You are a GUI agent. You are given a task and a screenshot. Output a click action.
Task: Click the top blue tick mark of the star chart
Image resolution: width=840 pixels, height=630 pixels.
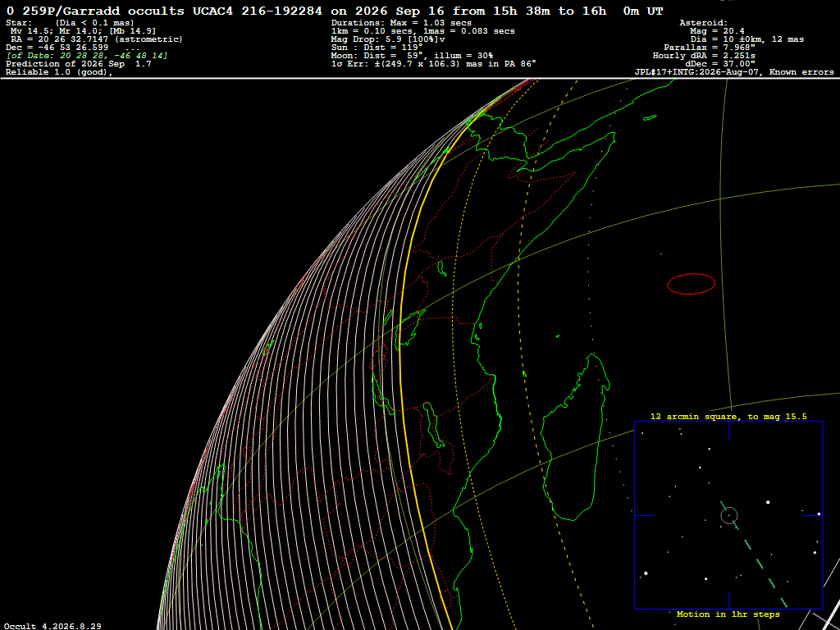729,431
